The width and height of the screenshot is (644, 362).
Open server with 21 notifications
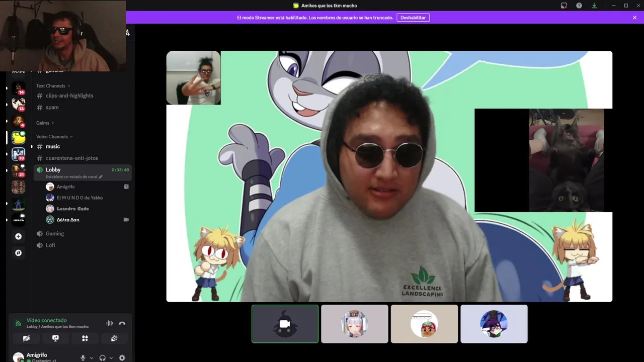coord(18,170)
